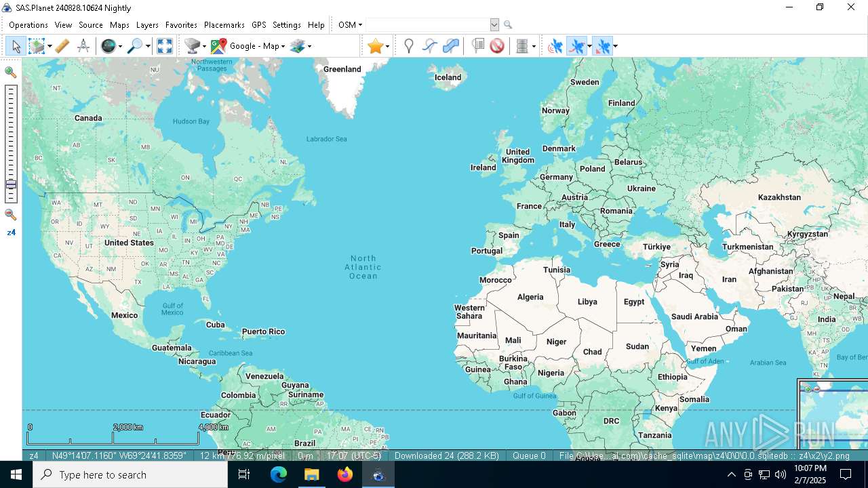Click the z4 zoom level label
Screen dimensions: 868x488
pyautogui.click(x=11, y=232)
